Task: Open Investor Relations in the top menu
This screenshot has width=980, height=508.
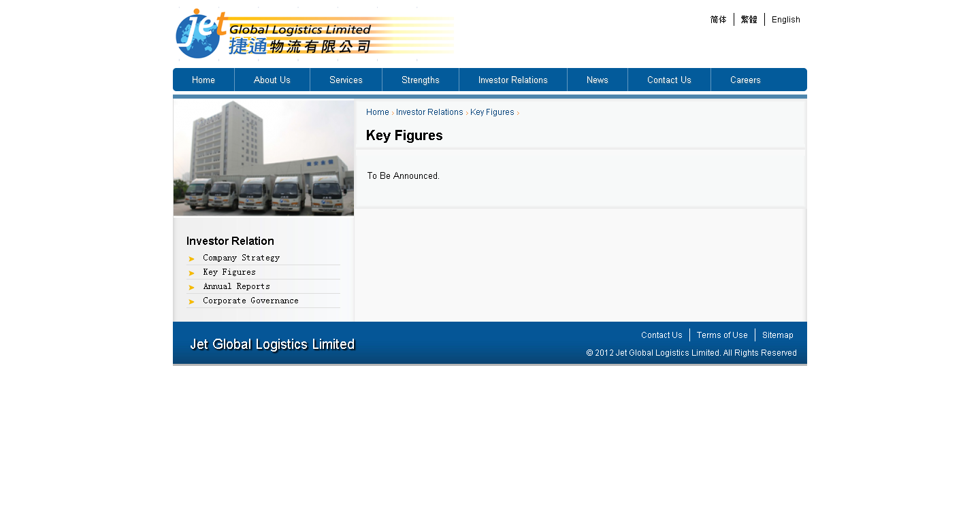Action: click(x=512, y=80)
